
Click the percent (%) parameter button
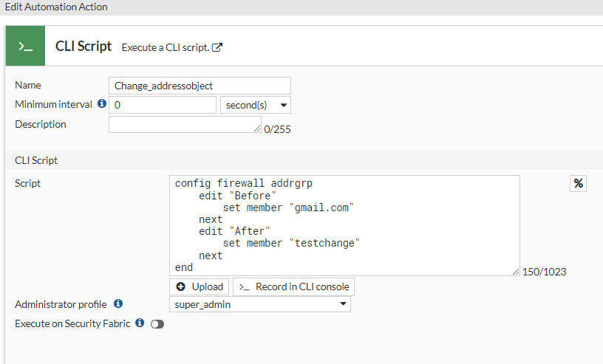[x=579, y=184]
